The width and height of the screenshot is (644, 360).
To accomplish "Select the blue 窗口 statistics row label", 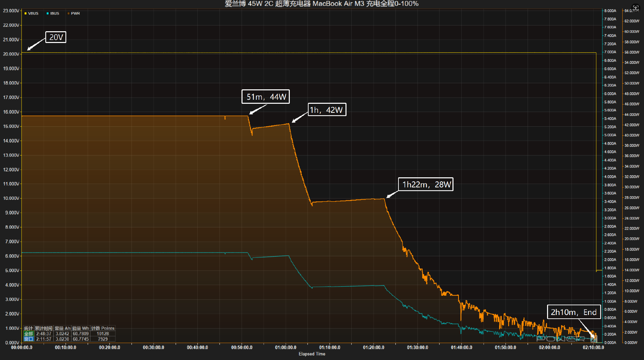I will coord(29,339).
